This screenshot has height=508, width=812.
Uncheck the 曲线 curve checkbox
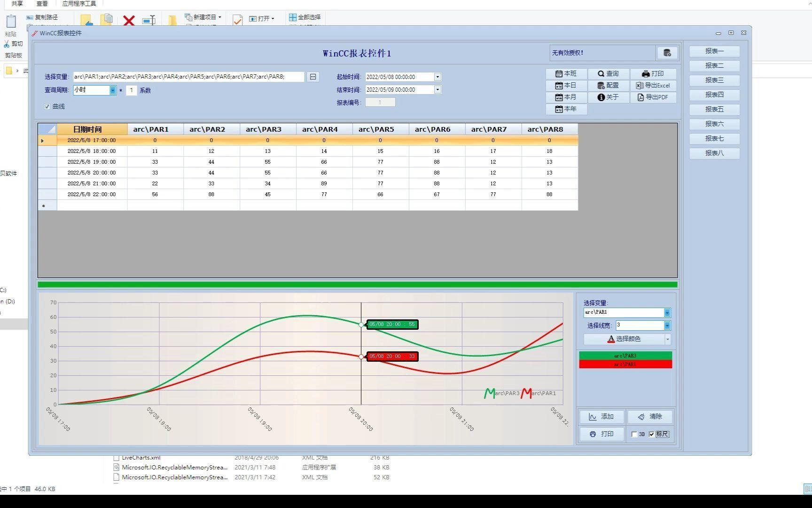tap(47, 107)
